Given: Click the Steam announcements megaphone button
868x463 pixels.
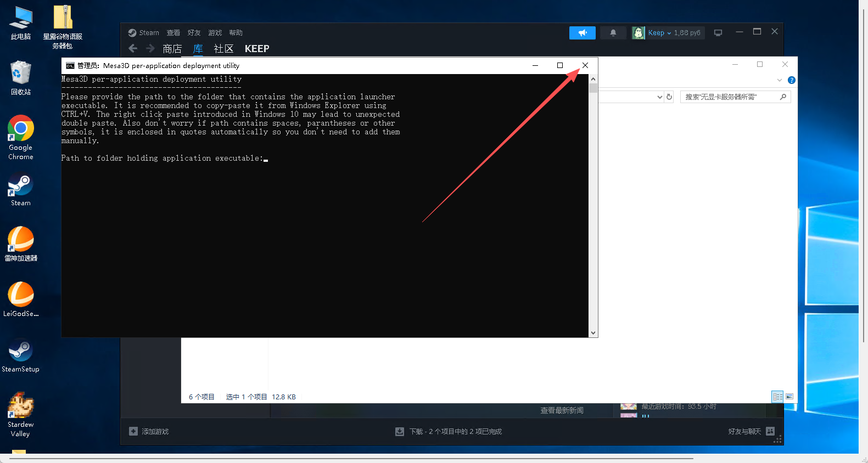Looking at the screenshot, I should point(582,33).
